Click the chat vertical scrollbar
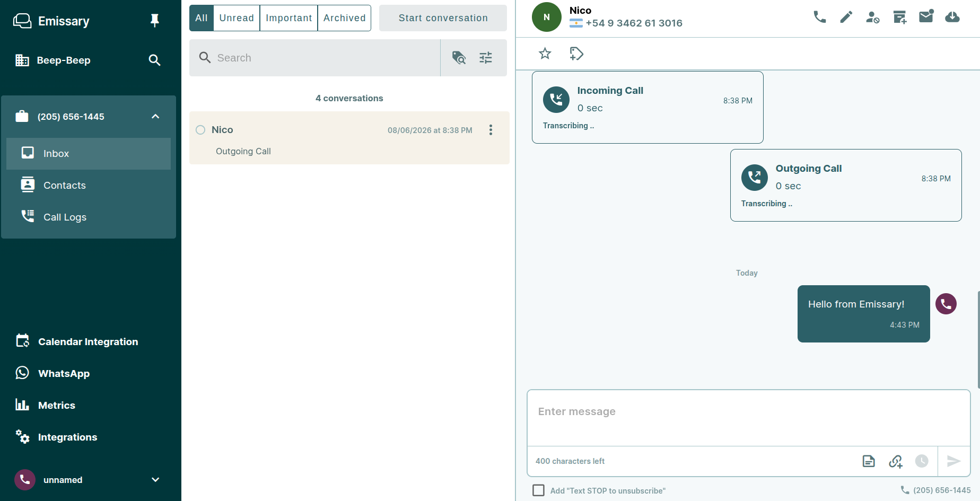980x501 pixels. (978, 339)
